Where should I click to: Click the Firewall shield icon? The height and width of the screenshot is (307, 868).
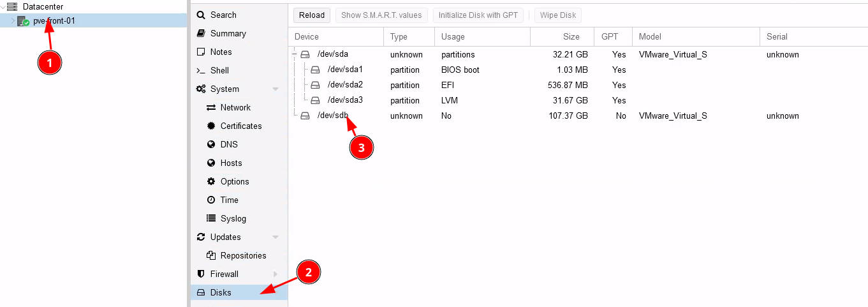coord(201,274)
